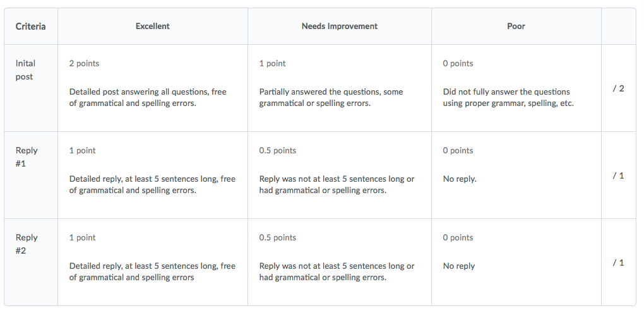Choose Excellent rating for Reply #2

click(x=152, y=262)
